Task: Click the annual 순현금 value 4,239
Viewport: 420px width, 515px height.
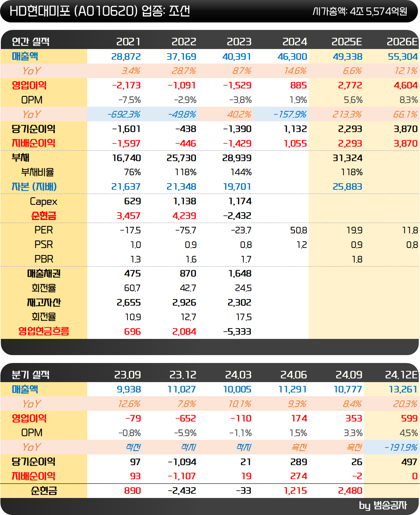Action: click(x=184, y=216)
